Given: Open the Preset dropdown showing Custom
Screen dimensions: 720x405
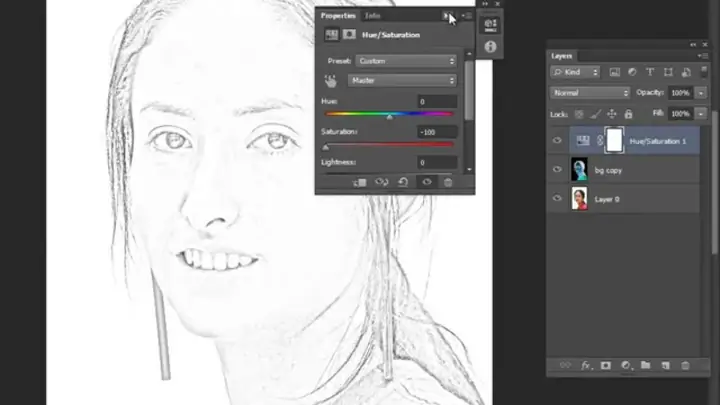Looking at the screenshot, I should click(406, 61).
